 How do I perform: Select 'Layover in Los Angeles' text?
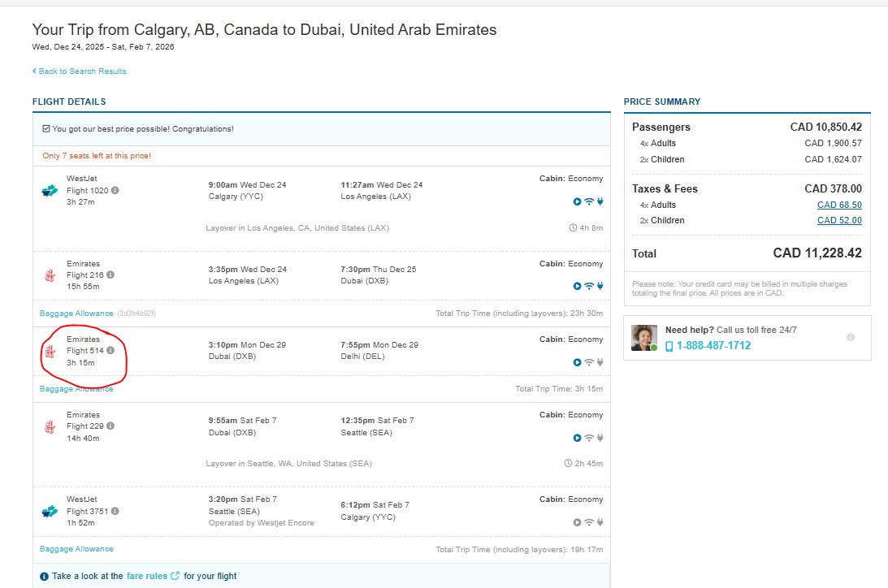pos(297,228)
